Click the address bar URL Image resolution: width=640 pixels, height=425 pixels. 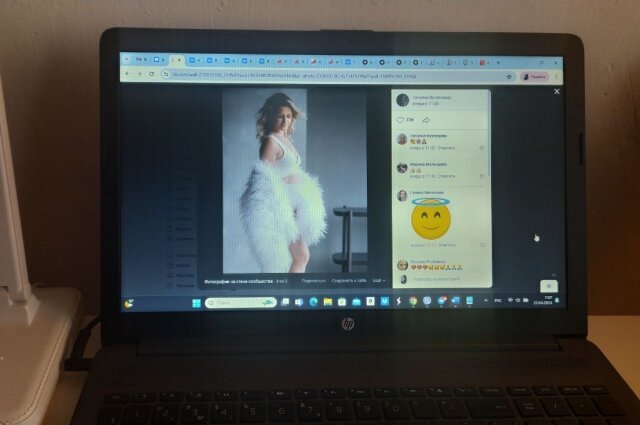click(294, 76)
